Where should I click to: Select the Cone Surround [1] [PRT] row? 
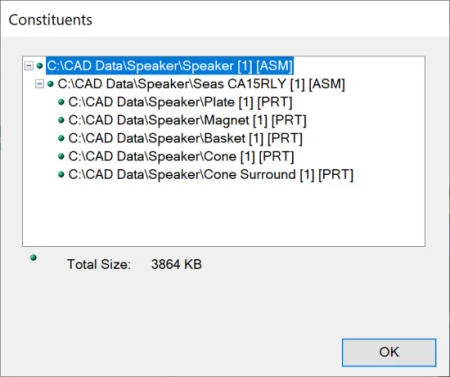pos(211,174)
